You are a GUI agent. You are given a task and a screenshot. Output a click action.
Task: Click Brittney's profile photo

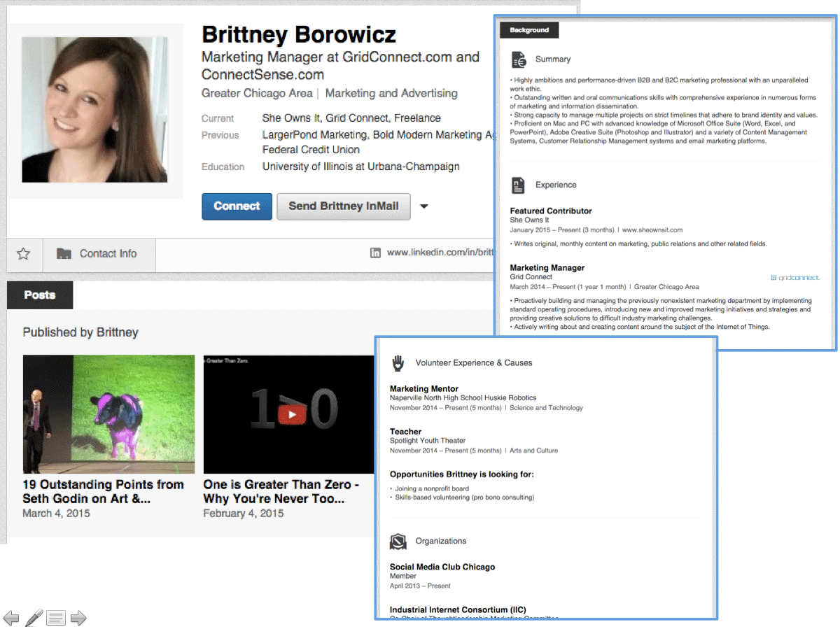[94, 110]
